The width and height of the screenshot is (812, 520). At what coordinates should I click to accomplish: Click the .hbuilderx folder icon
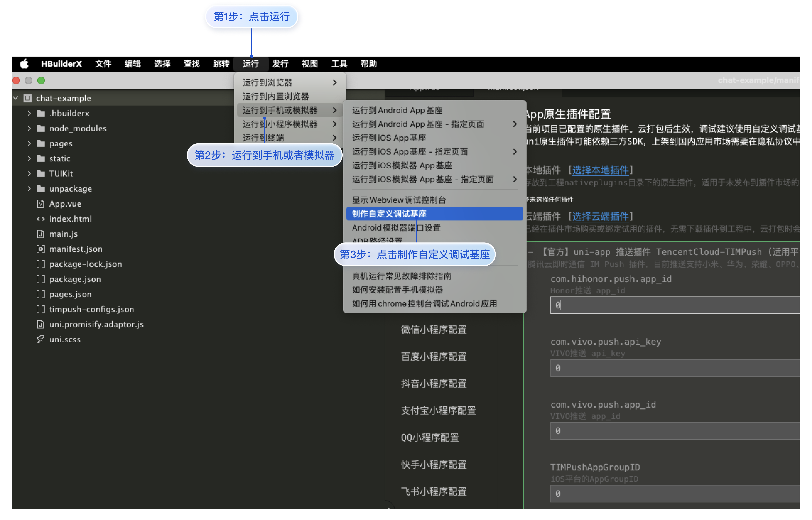point(41,113)
